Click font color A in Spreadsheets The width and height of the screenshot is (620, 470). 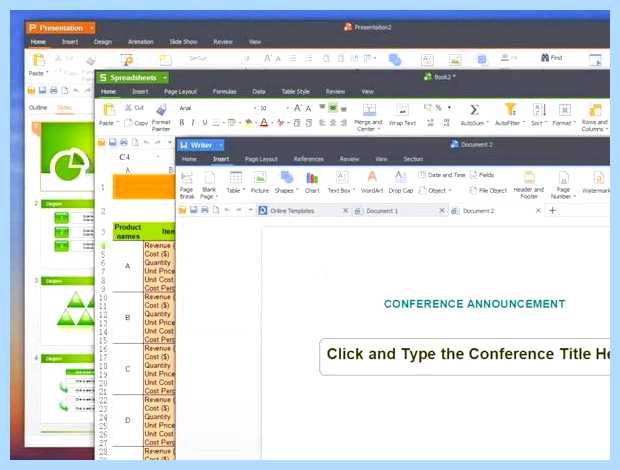[x=264, y=123]
